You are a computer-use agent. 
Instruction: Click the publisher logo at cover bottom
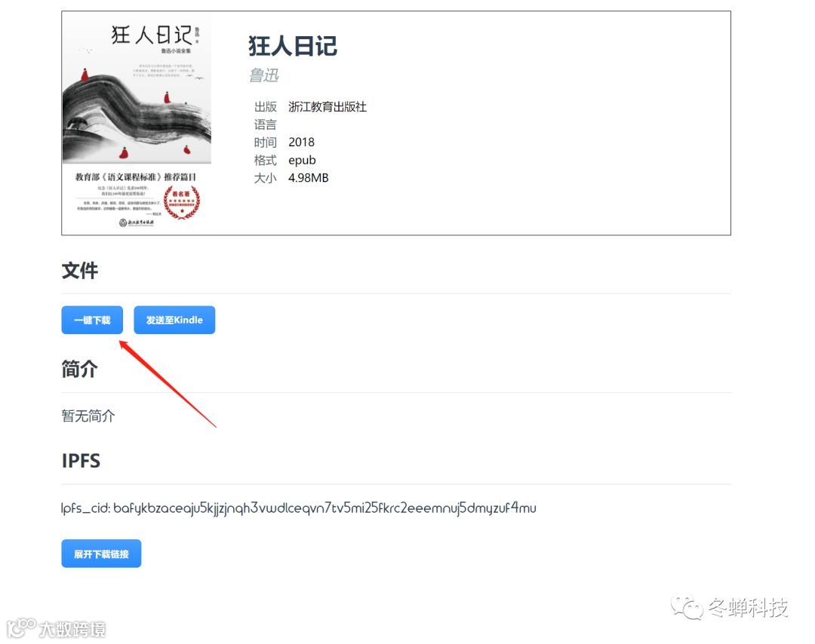137,222
